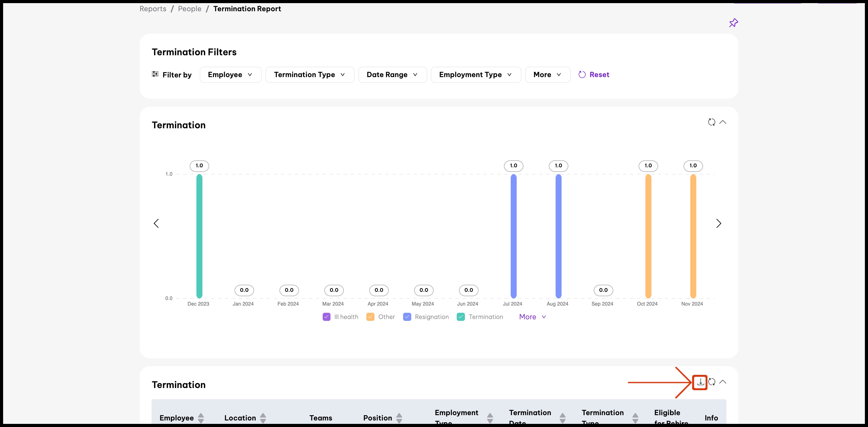Uncheck the Ill health legend checkbox
Viewport: 868px width, 427px height.
tap(326, 317)
